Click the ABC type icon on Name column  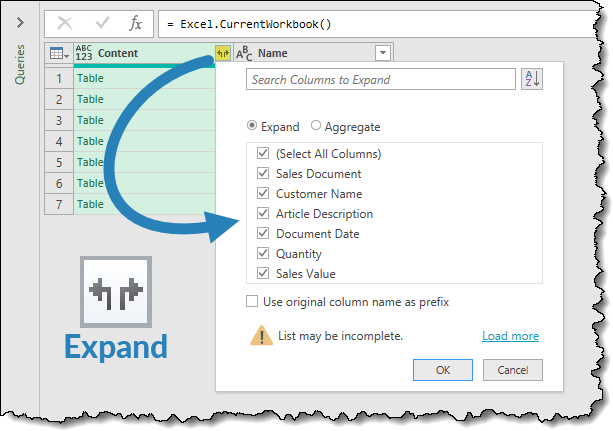[x=244, y=53]
